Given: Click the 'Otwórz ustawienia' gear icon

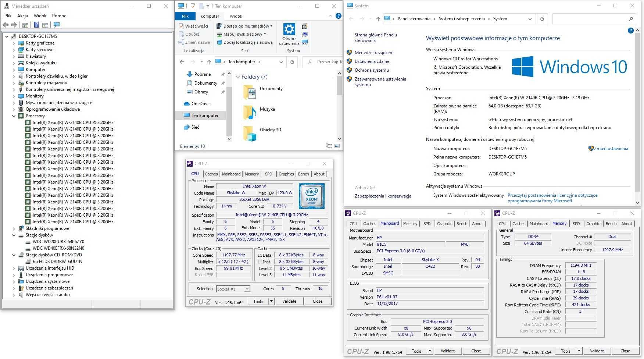Looking at the screenshot, I should [x=289, y=29].
